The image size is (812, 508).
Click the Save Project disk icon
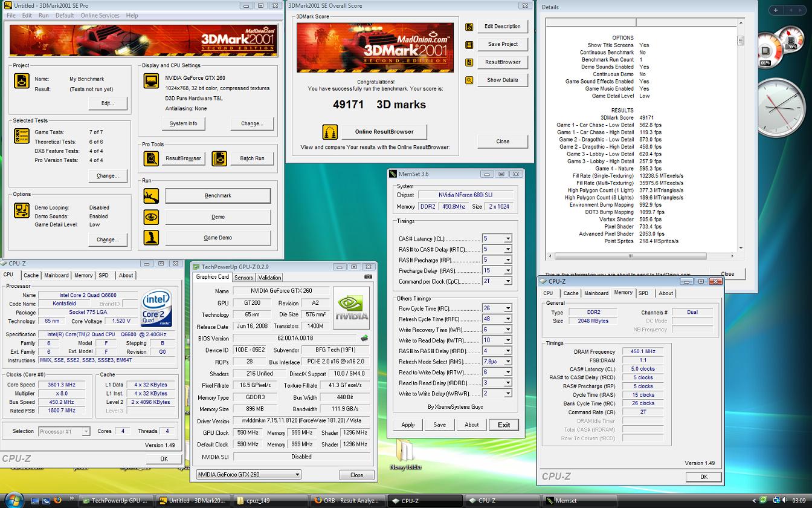[x=469, y=45]
